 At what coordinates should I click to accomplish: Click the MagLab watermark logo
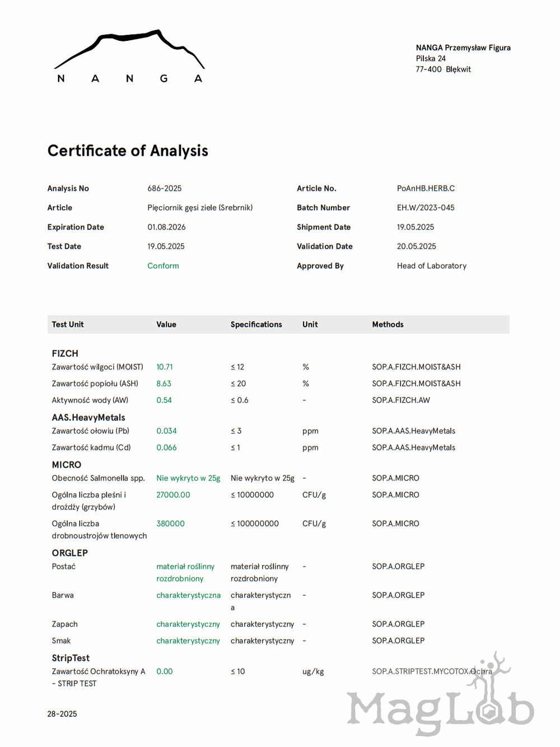pyautogui.click(x=440, y=703)
